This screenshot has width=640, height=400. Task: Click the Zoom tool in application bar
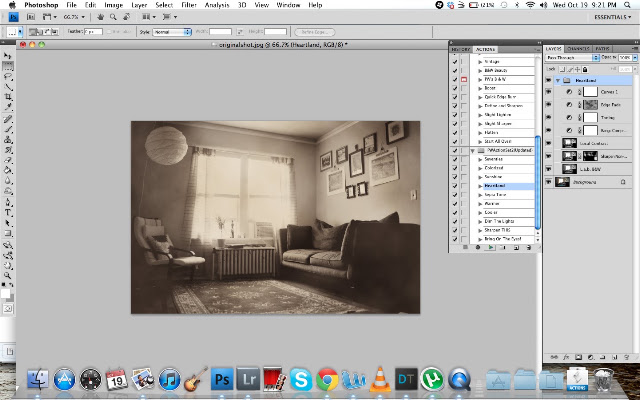(x=113, y=17)
